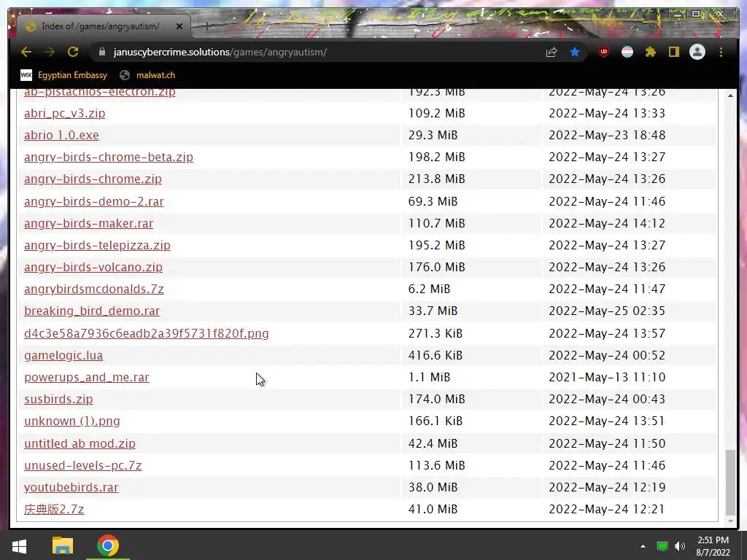Screen dimensions: 747x560
Task: Click the date 2021-May-13 11:10
Action: [606, 377]
